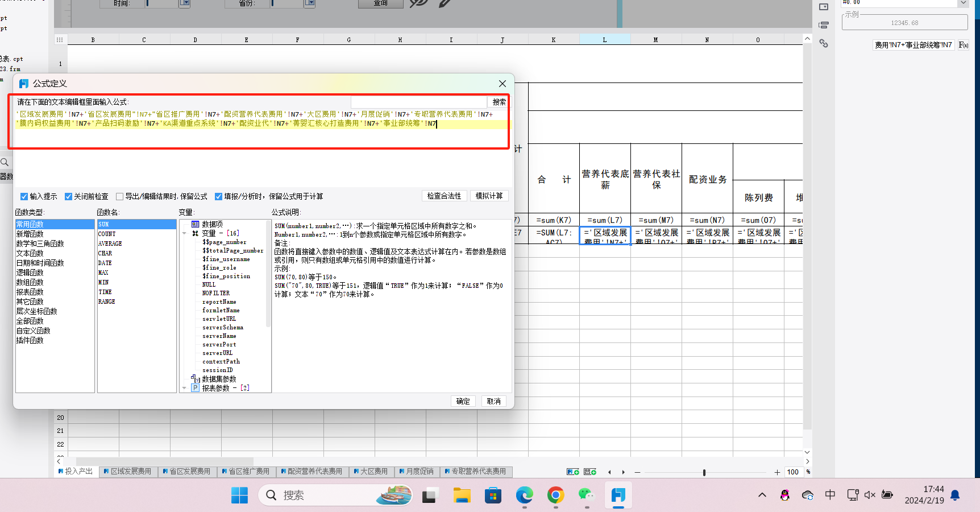
Task: Select 日期和时间函数 function category
Action: (55, 263)
